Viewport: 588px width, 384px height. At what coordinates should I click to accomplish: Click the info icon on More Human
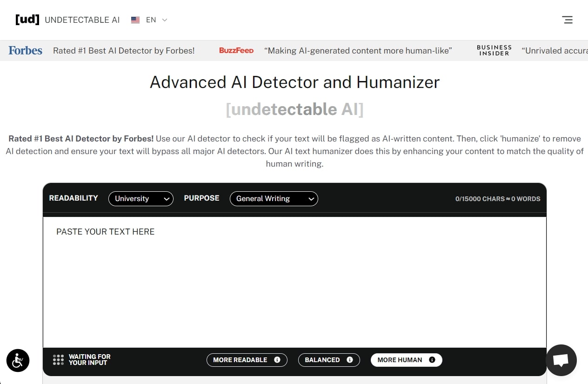click(x=432, y=360)
